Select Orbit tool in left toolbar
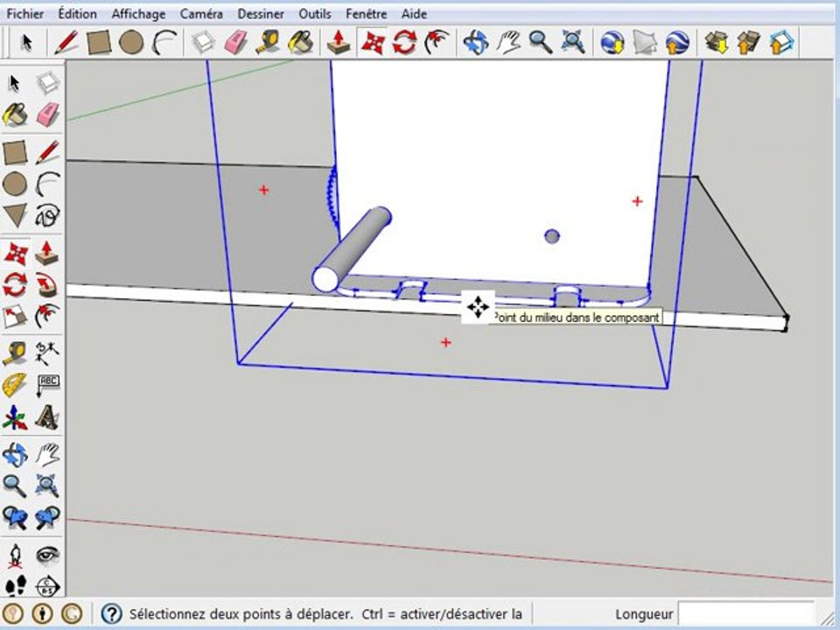This screenshot has width=840, height=630. coord(15,455)
